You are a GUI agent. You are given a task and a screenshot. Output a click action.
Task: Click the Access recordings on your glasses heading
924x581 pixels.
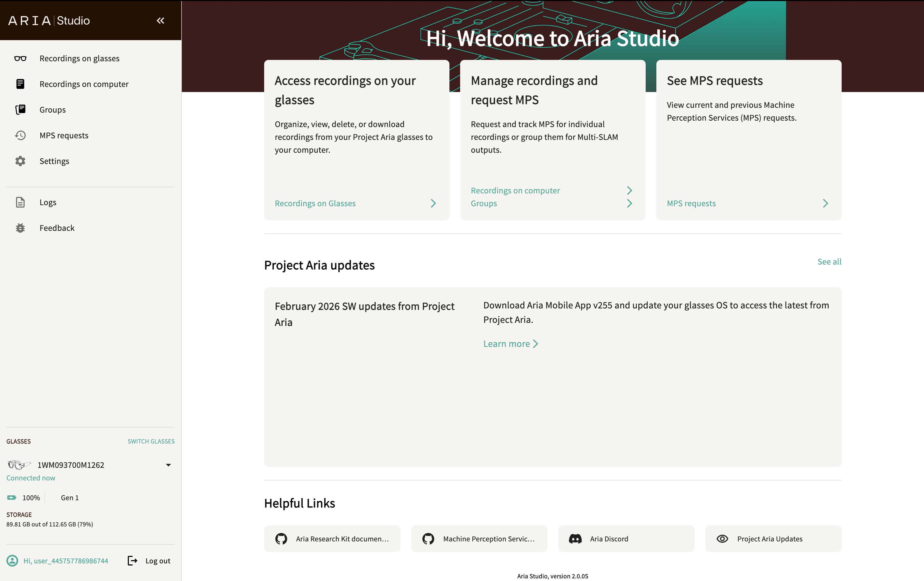point(345,90)
